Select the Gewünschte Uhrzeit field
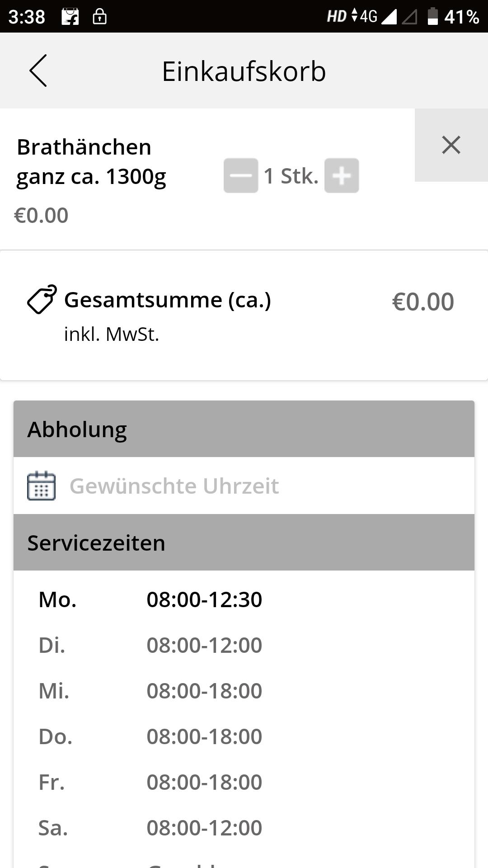This screenshot has width=488, height=868. point(244,486)
